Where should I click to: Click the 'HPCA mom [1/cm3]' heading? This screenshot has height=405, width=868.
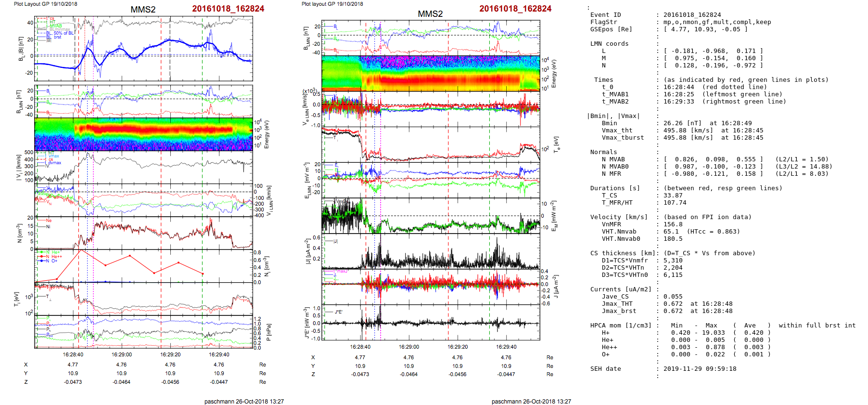click(621, 326)
